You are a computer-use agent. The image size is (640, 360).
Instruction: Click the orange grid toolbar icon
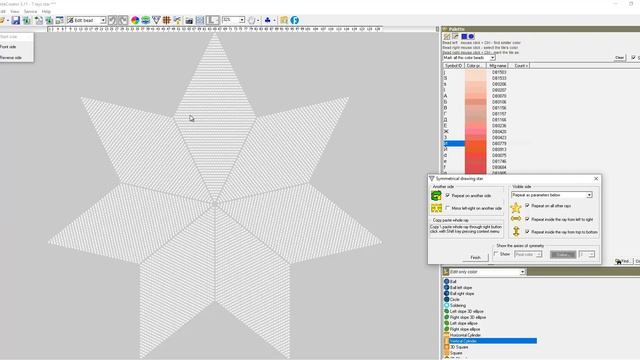pos(167,20)
